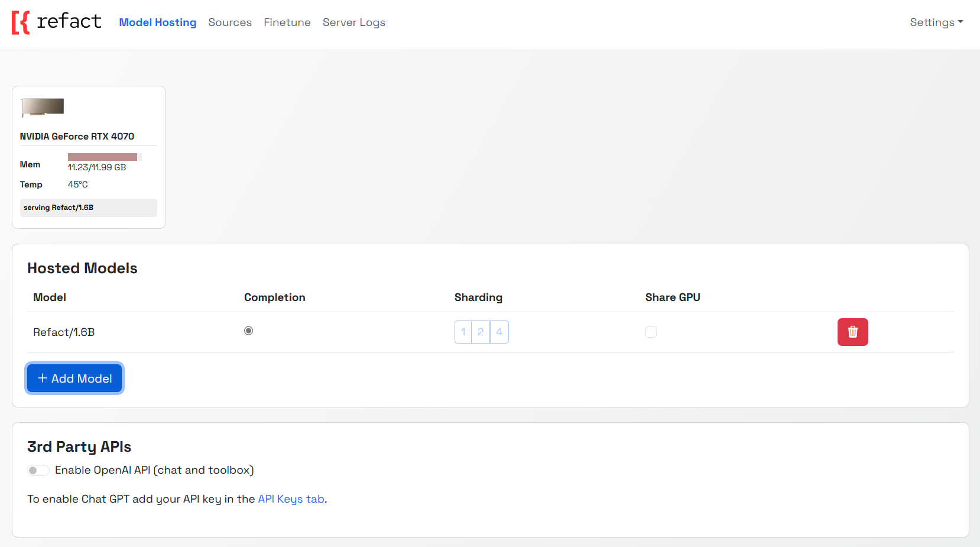Open the API Keys tab link

[291, 499]
